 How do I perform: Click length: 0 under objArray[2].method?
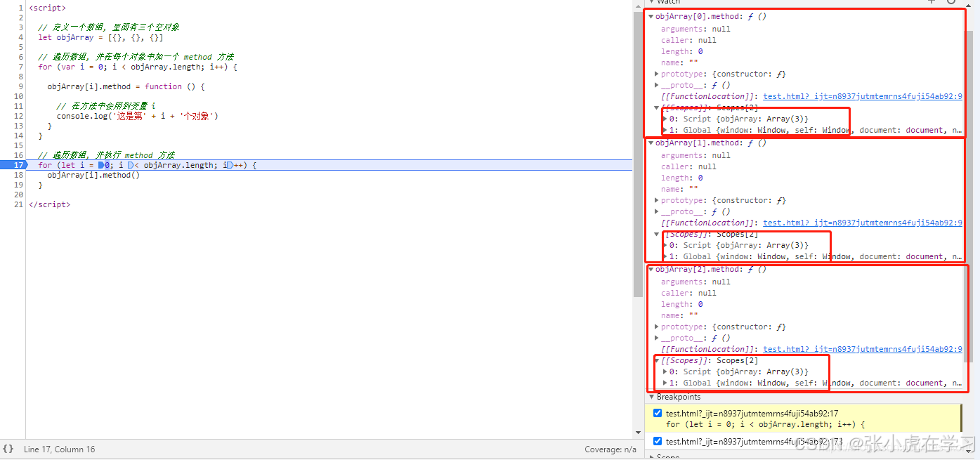click(681, 304)
